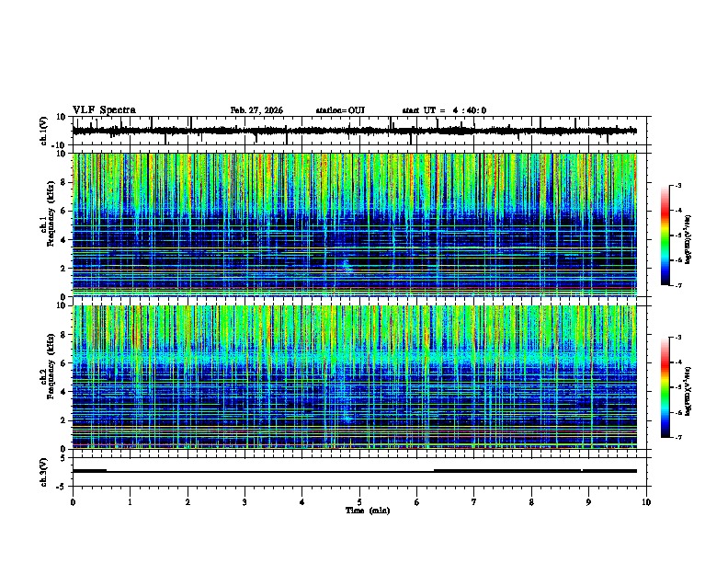Click the ch.1 voltage waveform trace
Screen dimensions: 728x563
pos(354,131)
